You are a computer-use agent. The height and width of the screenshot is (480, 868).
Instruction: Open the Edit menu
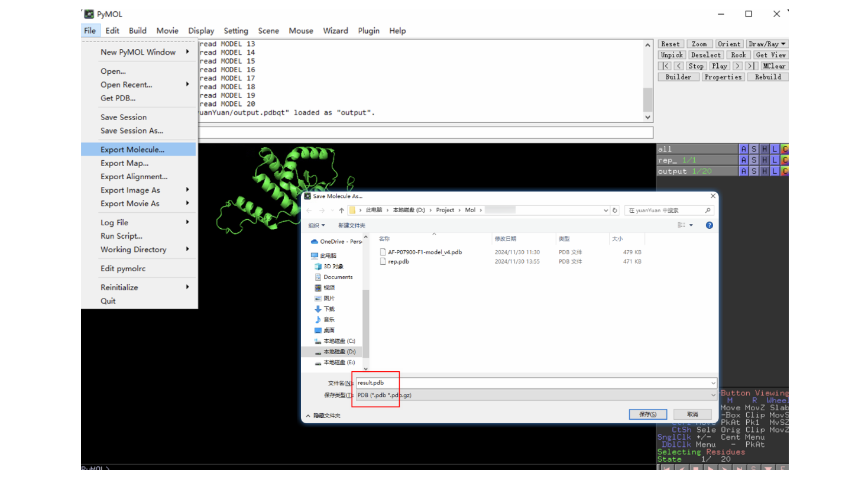pyautogui.click(x=112, y=31)
